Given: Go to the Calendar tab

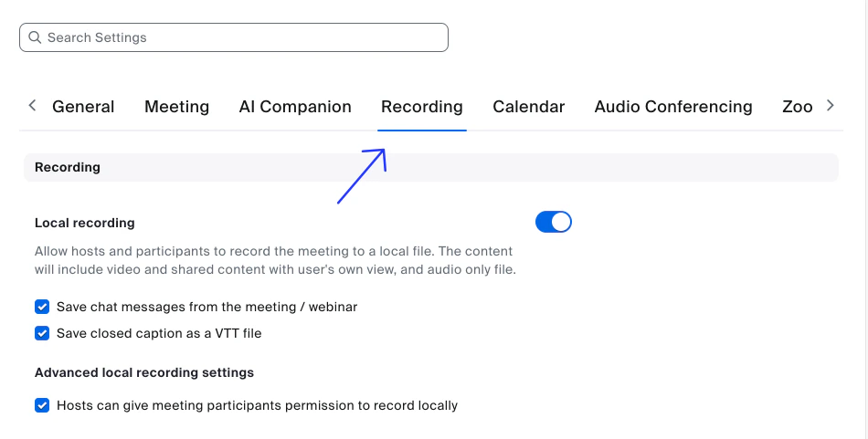Looking at the screenshot, I should pyautogui.click(x=529, y=107).
